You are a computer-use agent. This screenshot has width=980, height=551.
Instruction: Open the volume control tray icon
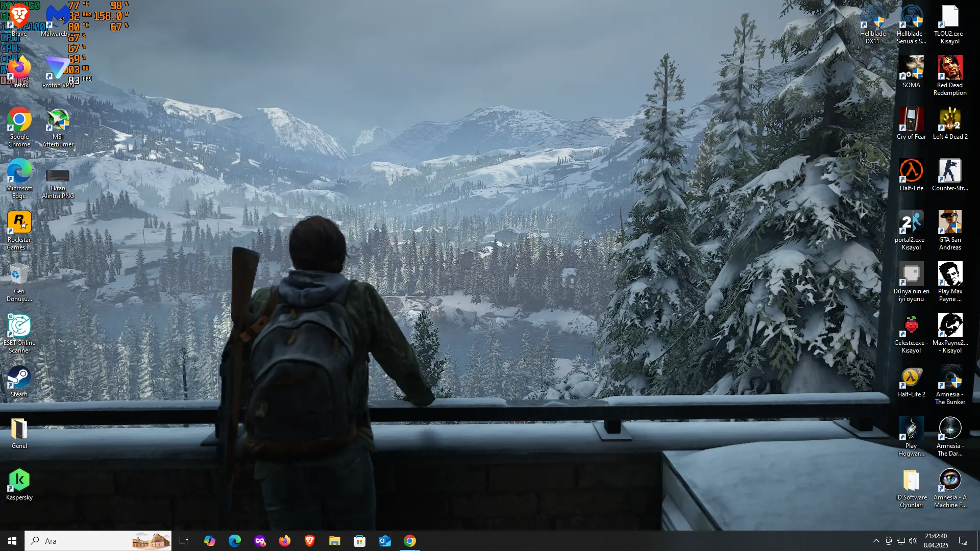913,541
